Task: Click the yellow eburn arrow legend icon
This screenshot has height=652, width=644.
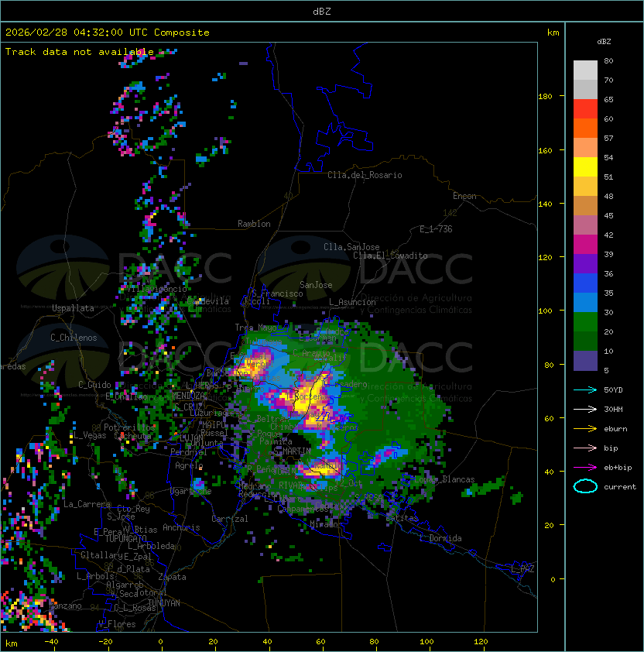Action: click(x=585, y=429)
